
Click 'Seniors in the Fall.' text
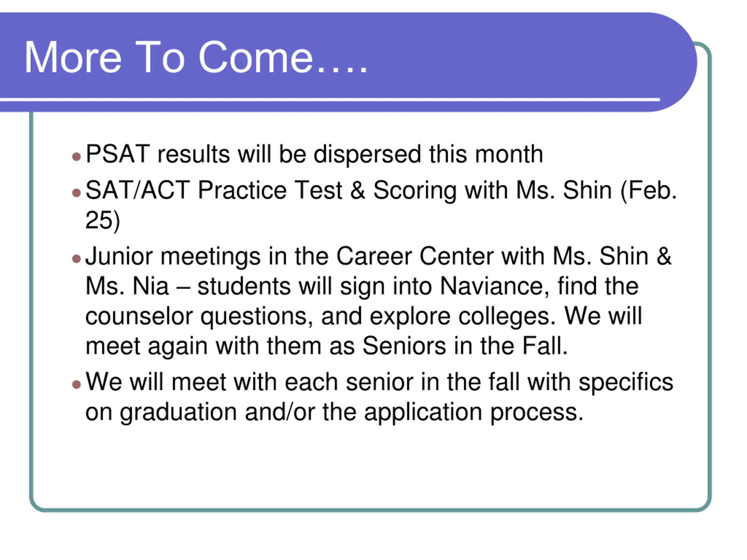(x=465, y=346)
